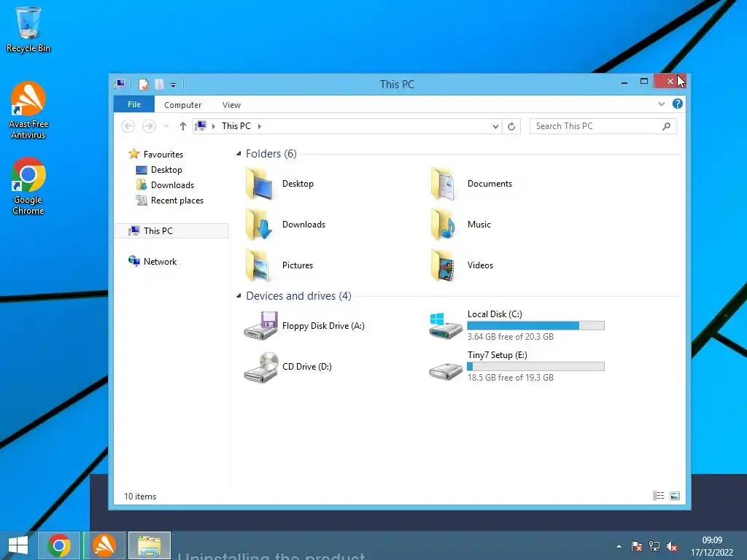
Task: Click '18.5 GB free of 19.3 GB' text
Action: [x=510, y=378]
